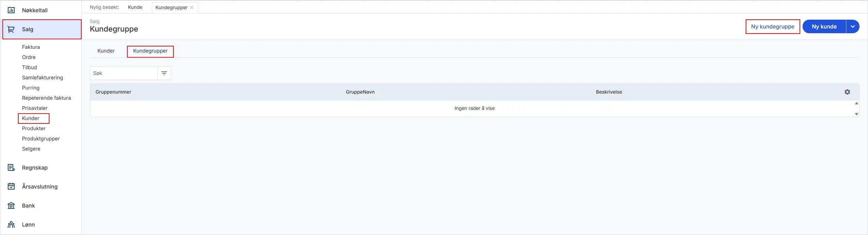Image resolution: width=868 pixels, height=235 pixels.
Task: Select the Kundegrupper tab below header
Action: (x=150, y=51)
